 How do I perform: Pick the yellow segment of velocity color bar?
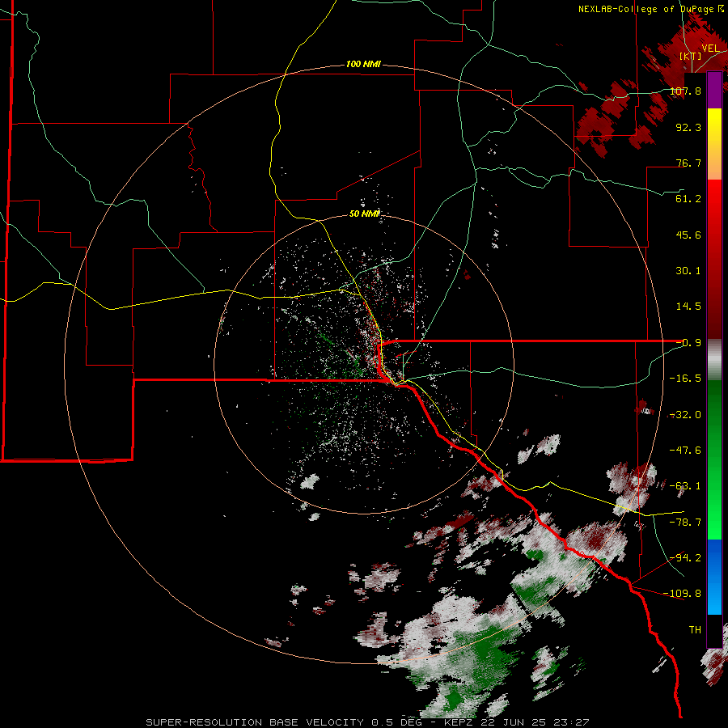[714, 126]
